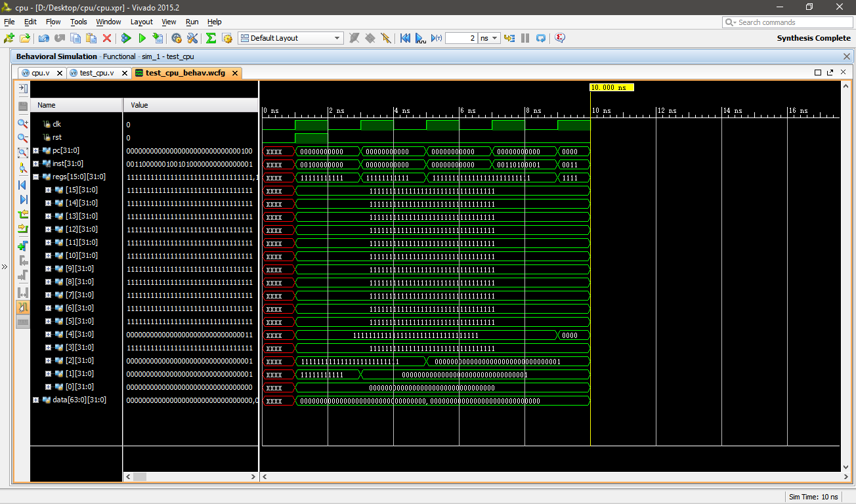This screenshot has width=856, height=504.
Task: Click the simulation Step icon
Action: [509, 38]
